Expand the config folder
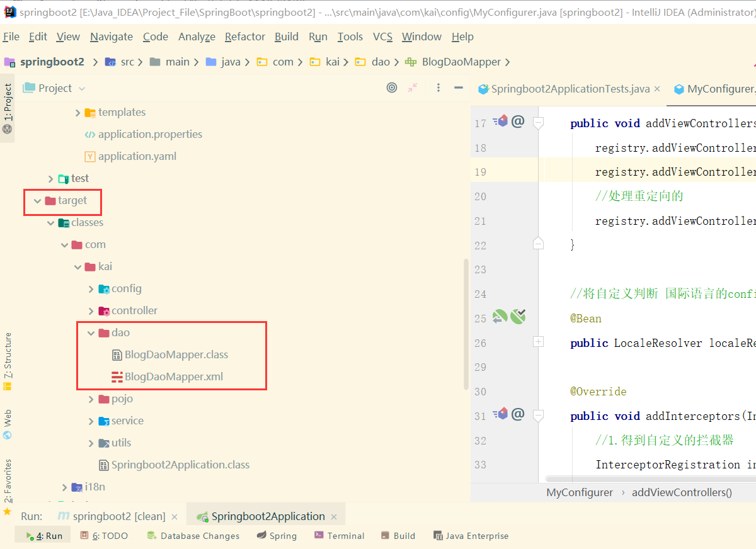Screen dimensions: 756x549 point(91,289)
